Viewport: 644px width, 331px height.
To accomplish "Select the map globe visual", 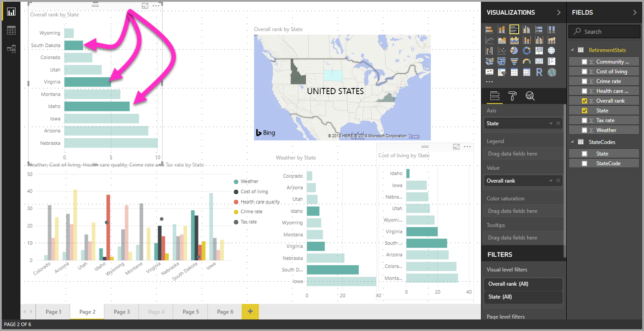I will click(x=551, y=50).
